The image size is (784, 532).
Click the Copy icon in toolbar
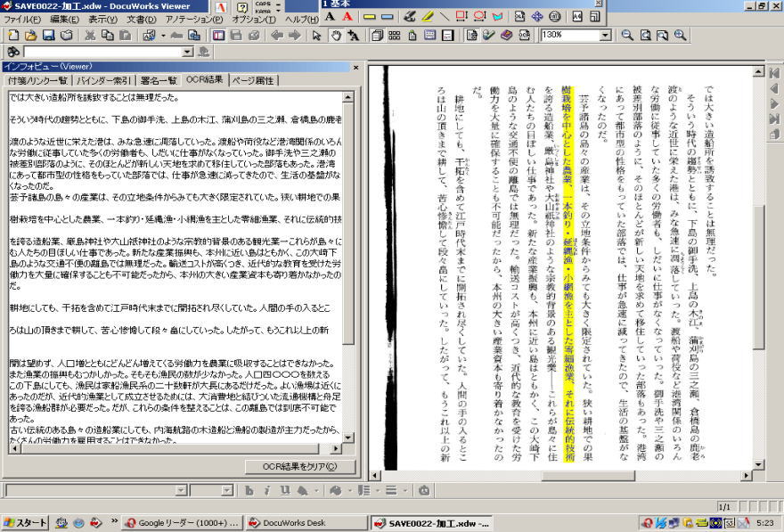pyautogui.click(x=108, y=35)
